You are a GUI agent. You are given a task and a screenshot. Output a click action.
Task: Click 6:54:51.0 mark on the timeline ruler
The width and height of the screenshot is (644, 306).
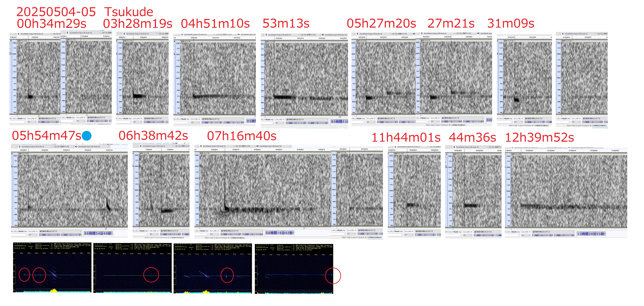tap(67, 150)
